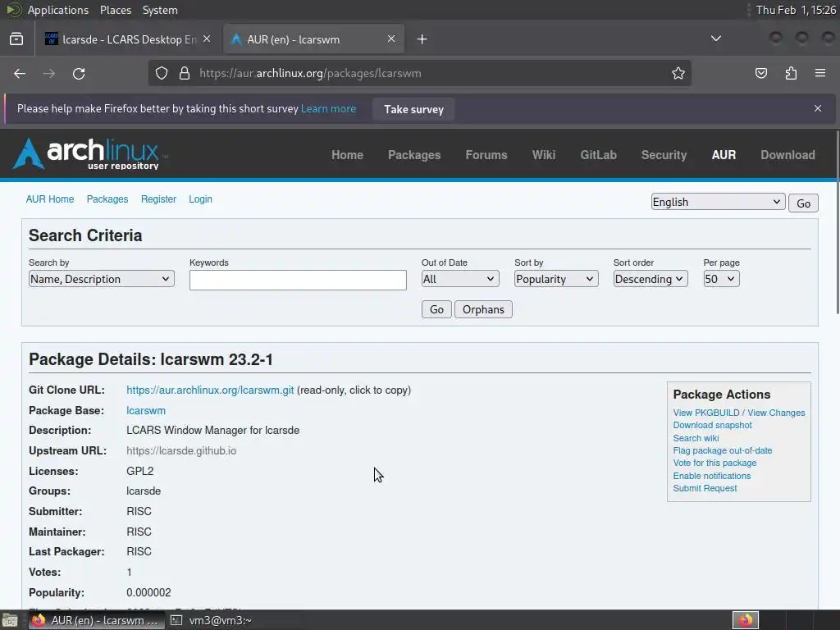Click the Take survey button
The width and height of the screenshot is (840, 630).
[x=413, y=109]
